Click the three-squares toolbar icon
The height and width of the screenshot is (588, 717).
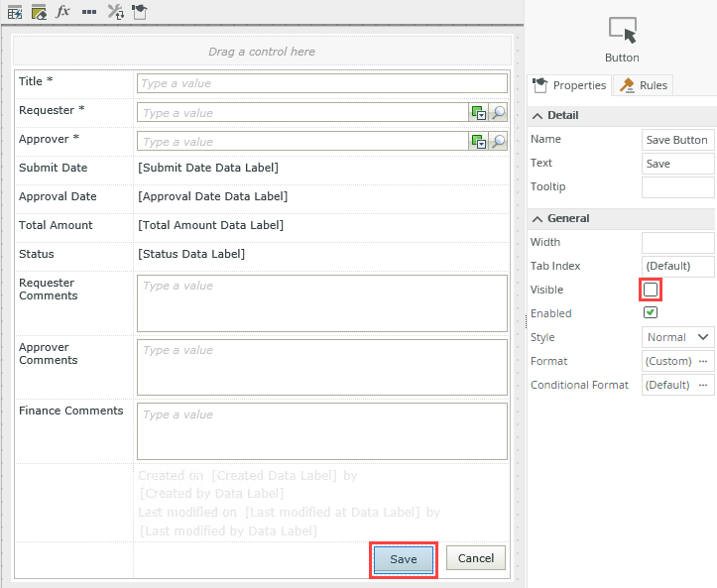point(88,12)
